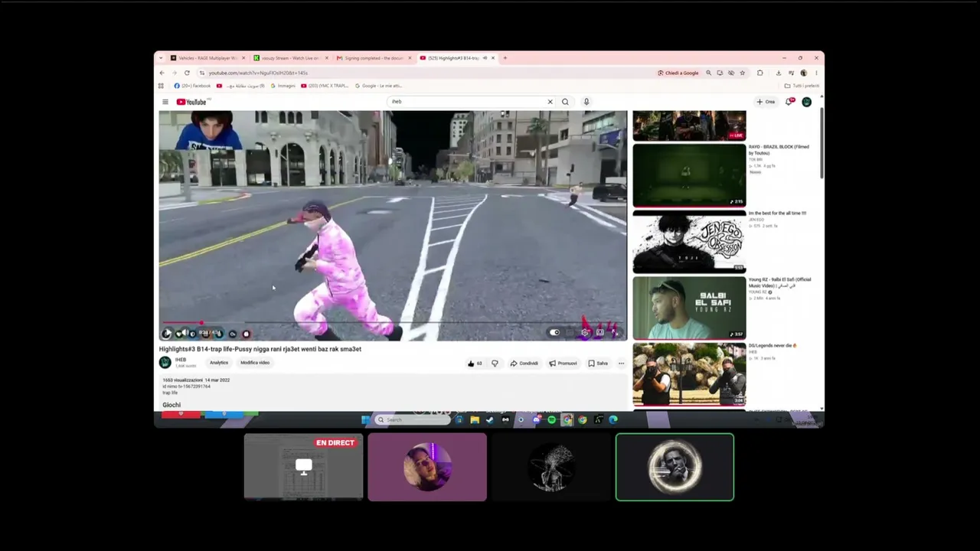This screenshot has height=551, width=980.
Task: Open the Tutti i preferiti bookmarks folder
Action: point(802,86)
